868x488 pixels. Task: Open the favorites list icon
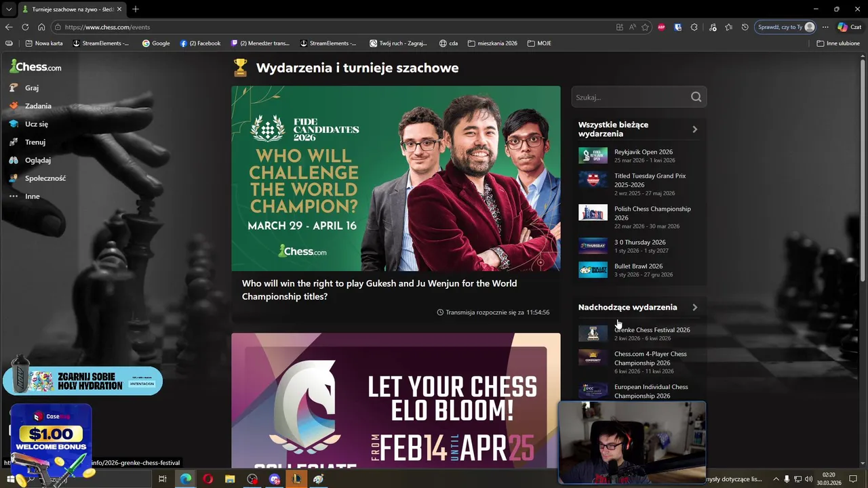click(x=728, y=27)
